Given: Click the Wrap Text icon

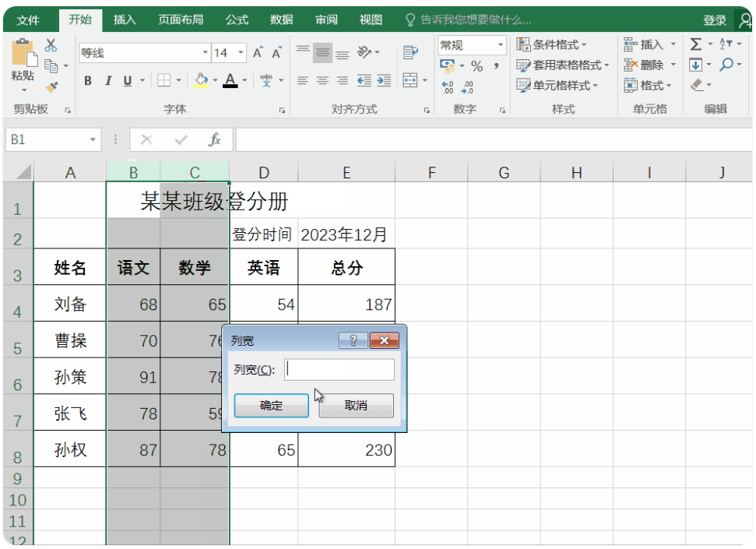Looking at the screenshot, I should pos(410,53).
